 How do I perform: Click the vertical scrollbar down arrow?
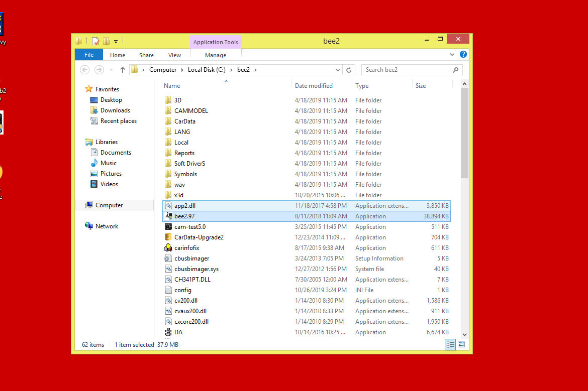464,334
